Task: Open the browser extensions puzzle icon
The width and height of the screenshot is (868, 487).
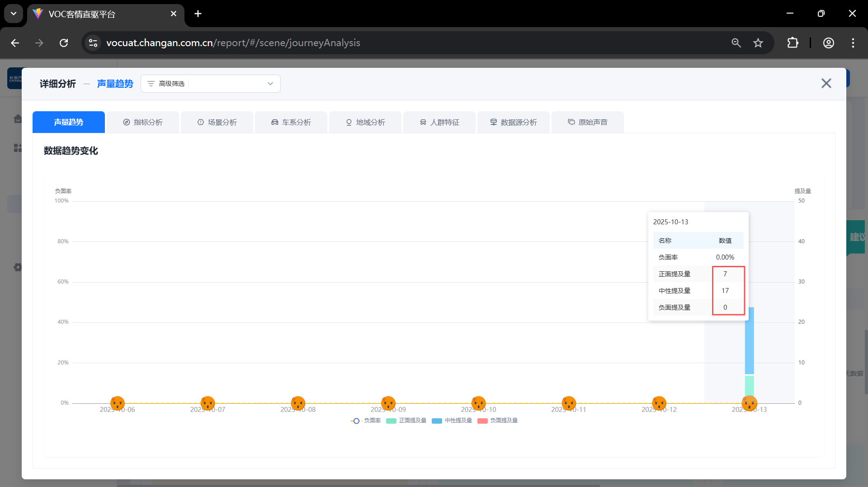Action: [793, 43]
